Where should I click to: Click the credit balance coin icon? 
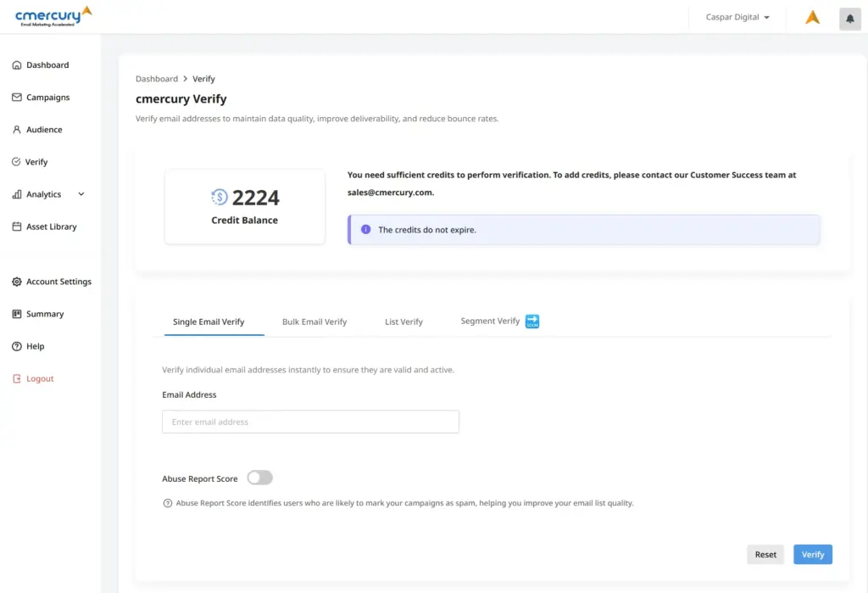tap(220, 197)
